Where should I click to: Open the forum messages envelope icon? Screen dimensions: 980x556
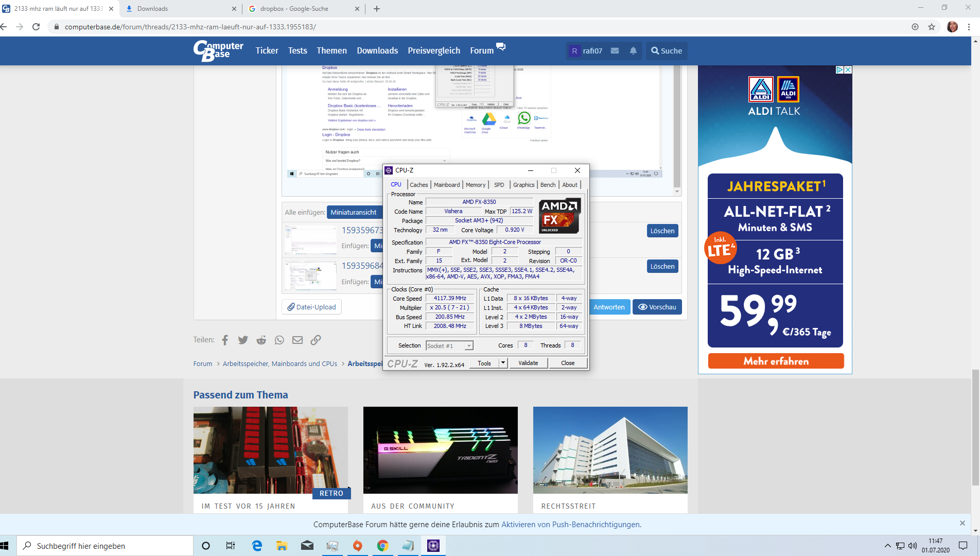615,50
